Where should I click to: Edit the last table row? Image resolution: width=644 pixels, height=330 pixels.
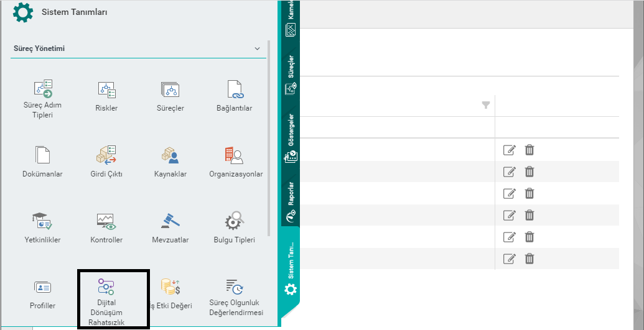tap(509, 259)
